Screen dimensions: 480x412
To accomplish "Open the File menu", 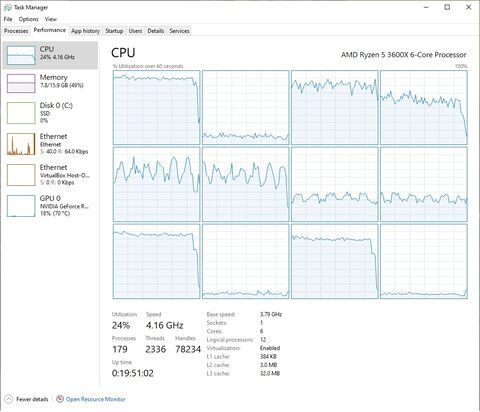I will [8, 19].
